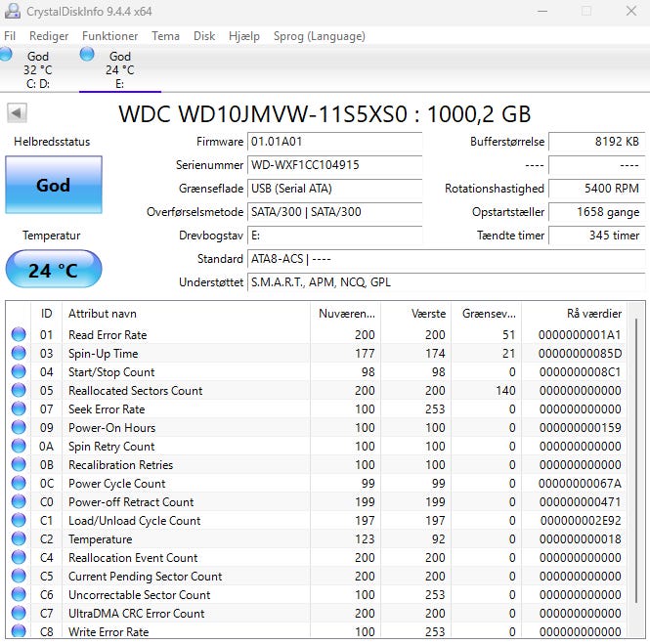Click the blue orb for Read Error Rate
Screen dimensions: 650x644
click(19, 334)
